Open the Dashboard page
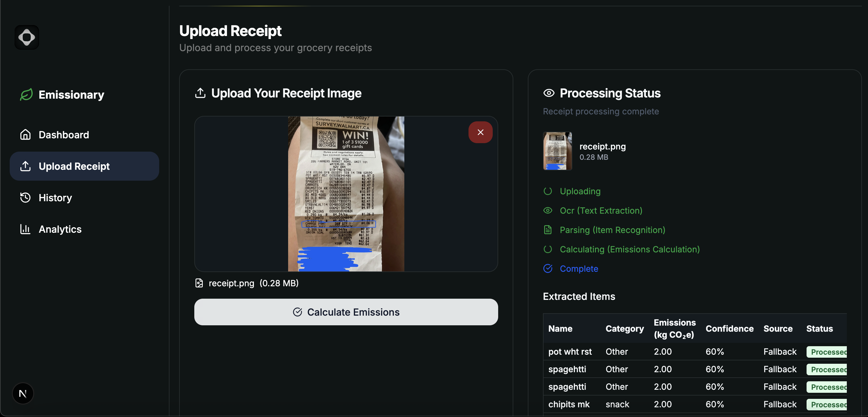Image resolution: width=868 pixels, height=417 pixels. pyautogui.click(x=63, y=135)
